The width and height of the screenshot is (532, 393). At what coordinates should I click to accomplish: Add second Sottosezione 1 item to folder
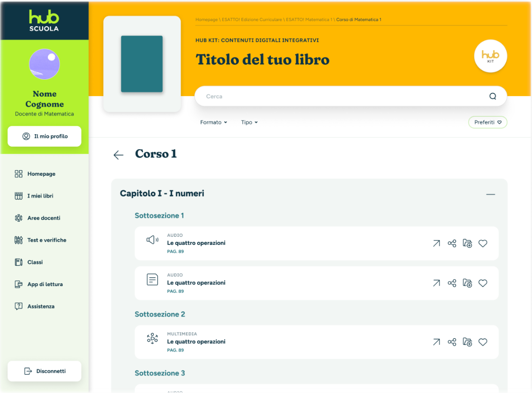(468, 283)
